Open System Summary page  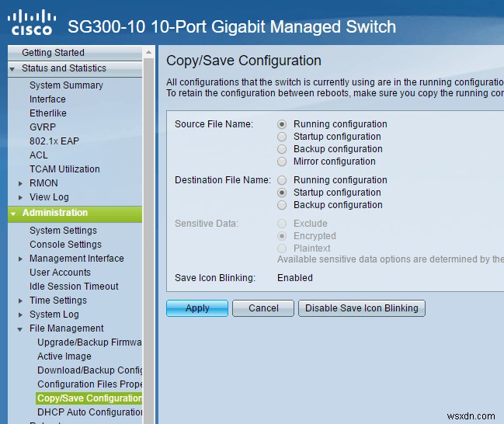pos(66,85)
